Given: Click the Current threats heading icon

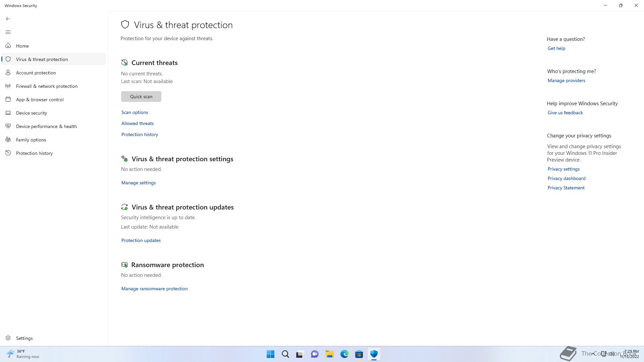Looking at the screenshot, I should pos(124,62).
